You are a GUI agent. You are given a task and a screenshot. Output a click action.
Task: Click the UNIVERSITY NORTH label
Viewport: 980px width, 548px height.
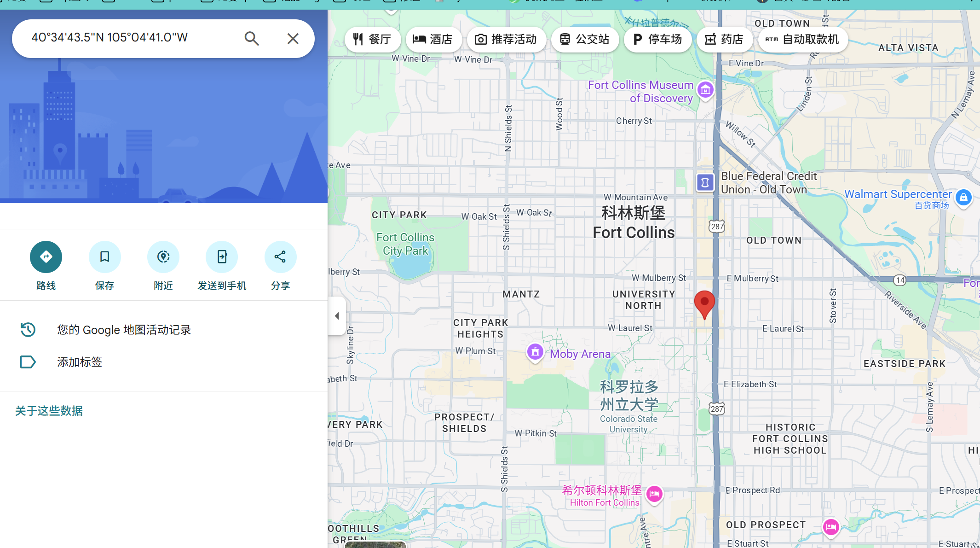[644, 300]
